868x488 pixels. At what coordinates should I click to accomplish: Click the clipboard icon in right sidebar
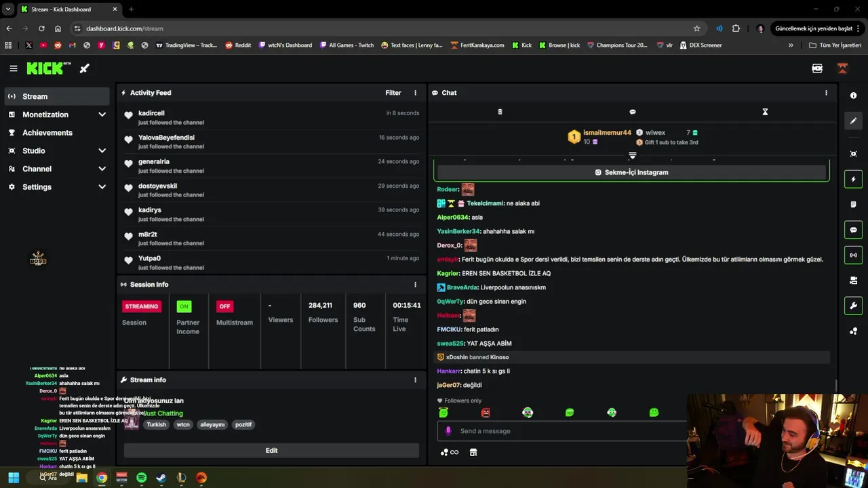854,205
